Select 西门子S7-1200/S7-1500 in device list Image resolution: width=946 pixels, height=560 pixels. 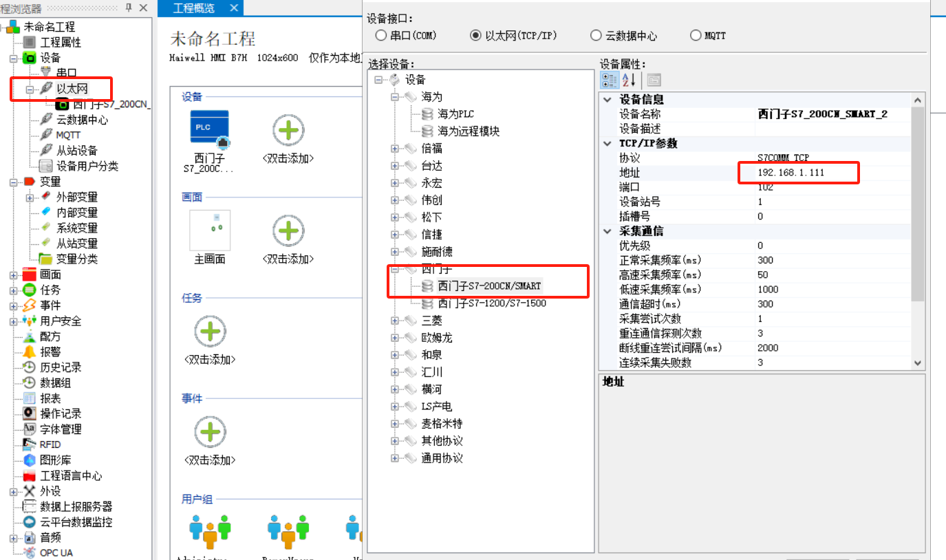(x=492, y=303)
